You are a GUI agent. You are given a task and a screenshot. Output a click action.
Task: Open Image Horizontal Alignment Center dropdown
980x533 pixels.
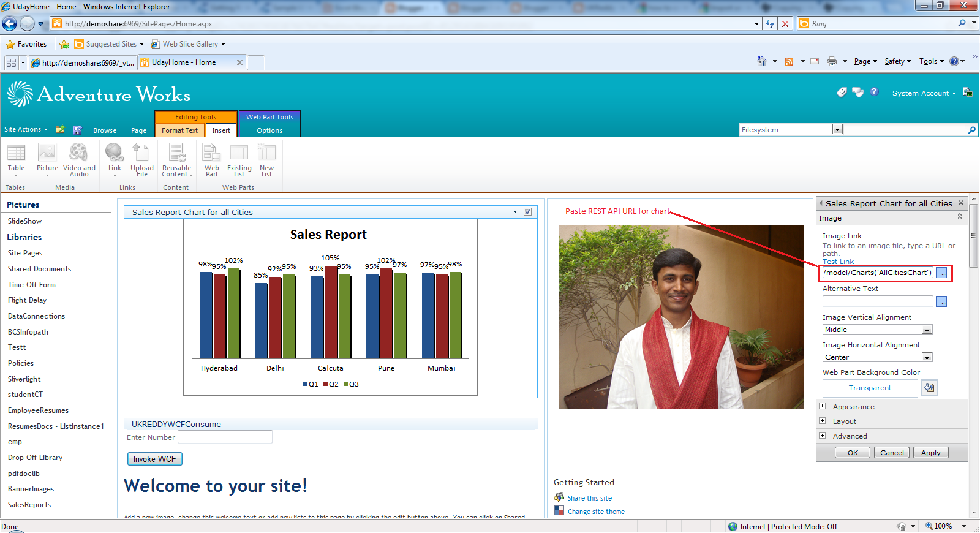pos(927,357)
